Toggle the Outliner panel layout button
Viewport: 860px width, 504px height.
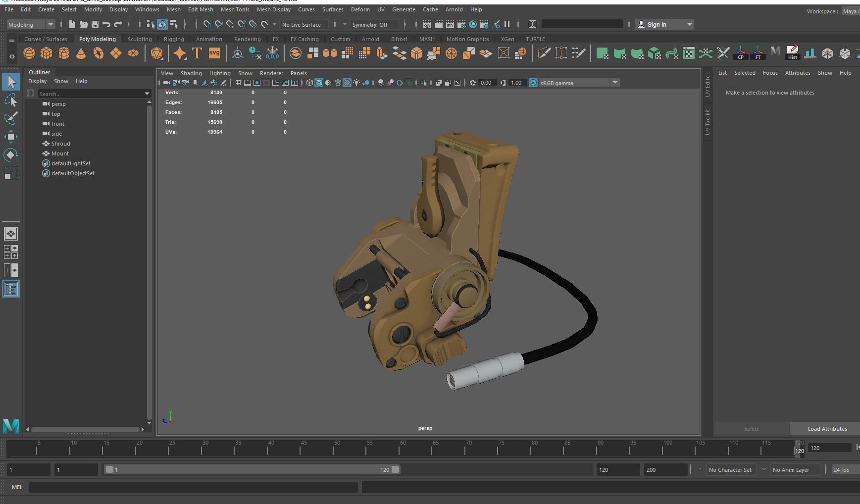(x=11, y=289)
